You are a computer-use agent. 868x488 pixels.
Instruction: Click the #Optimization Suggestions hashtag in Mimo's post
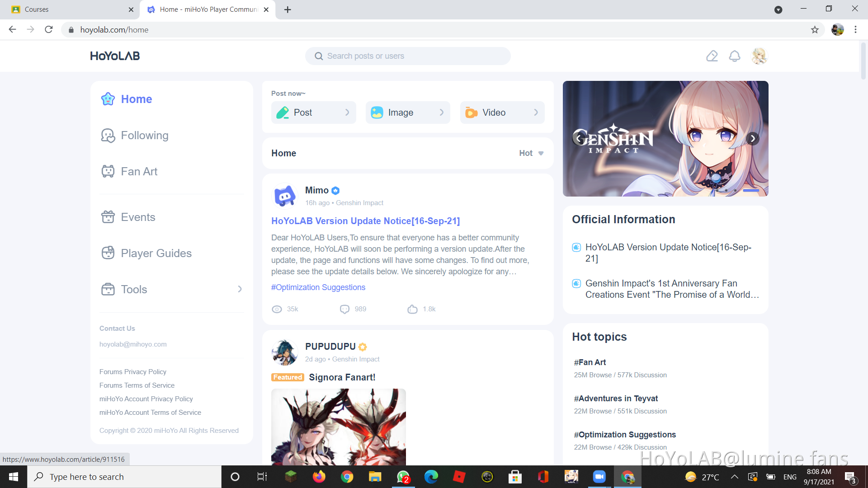pos(318,287)
